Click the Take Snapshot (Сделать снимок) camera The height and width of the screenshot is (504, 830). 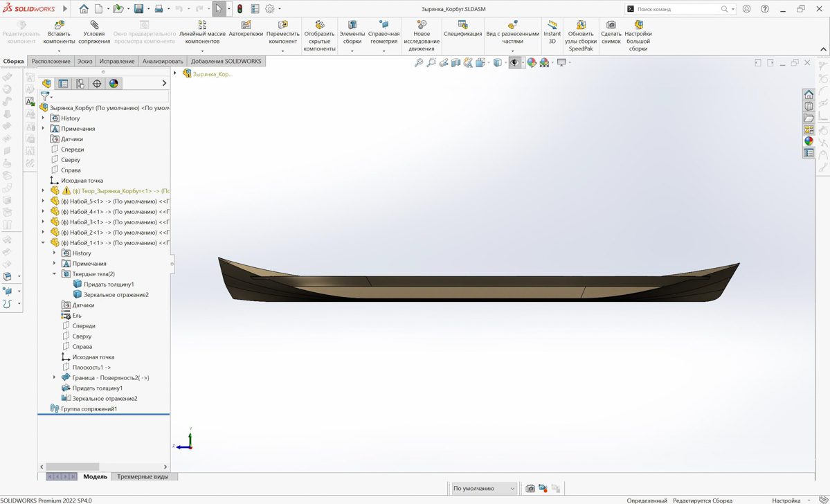[x=611, y=25]
